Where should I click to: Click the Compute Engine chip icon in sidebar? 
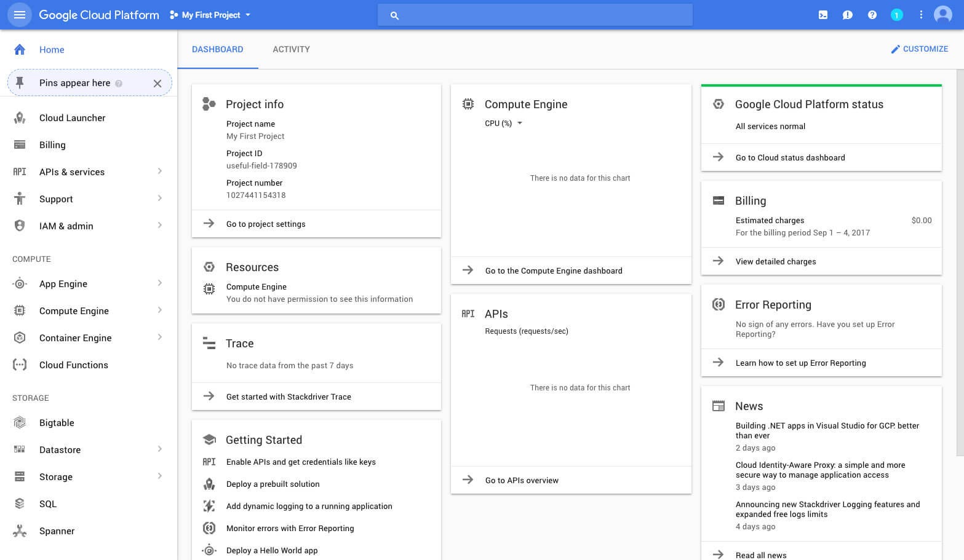point(20,310)
